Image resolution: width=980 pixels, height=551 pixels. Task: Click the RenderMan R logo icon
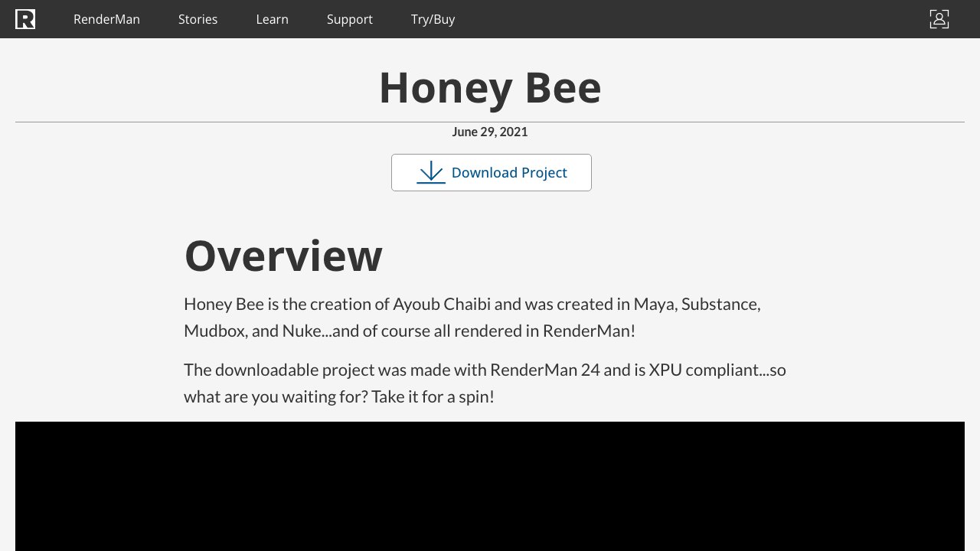25,19
